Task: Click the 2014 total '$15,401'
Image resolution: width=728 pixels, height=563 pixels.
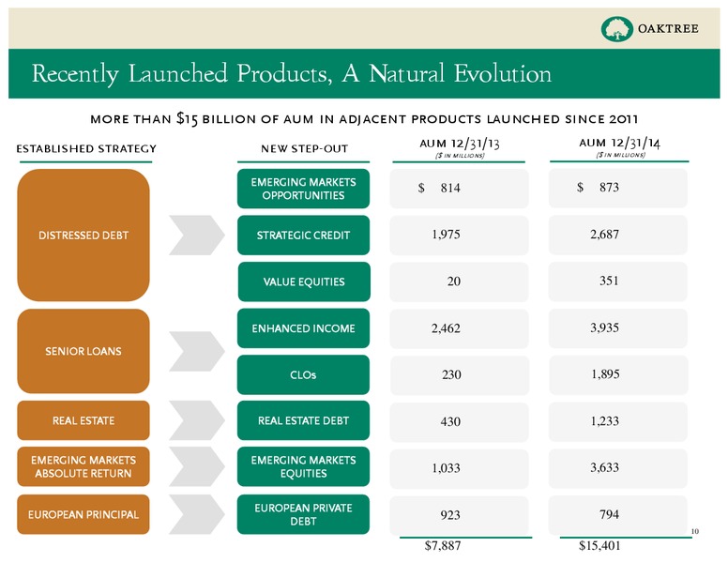Action: (x=599, y=545)
